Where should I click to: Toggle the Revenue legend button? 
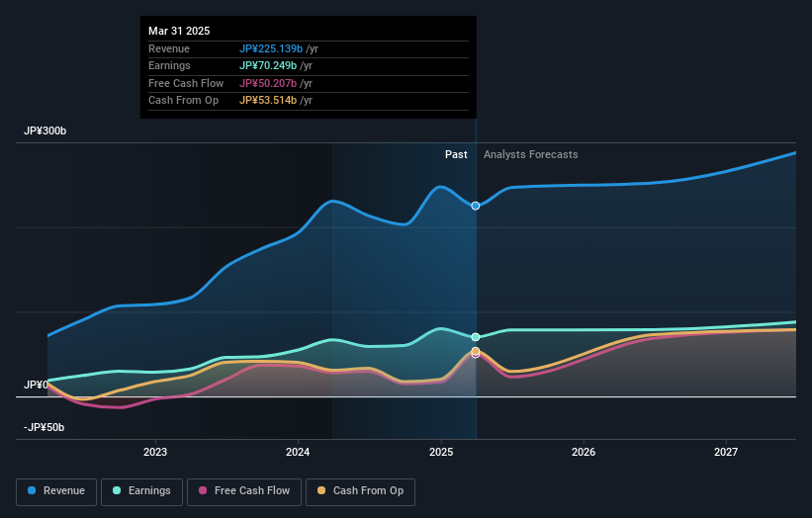56,491
